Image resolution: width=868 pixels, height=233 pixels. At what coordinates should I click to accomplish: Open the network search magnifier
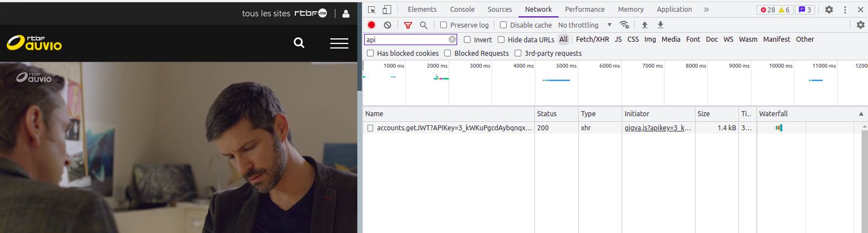pos(423,25)
